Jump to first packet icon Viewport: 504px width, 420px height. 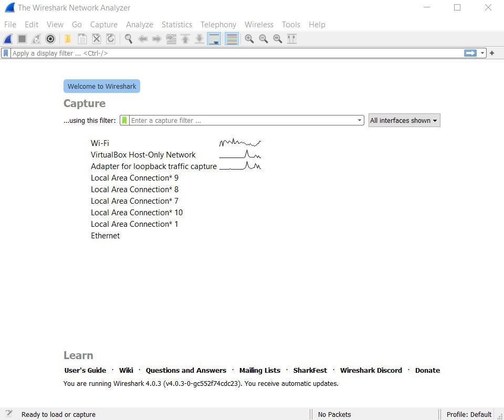185,39
